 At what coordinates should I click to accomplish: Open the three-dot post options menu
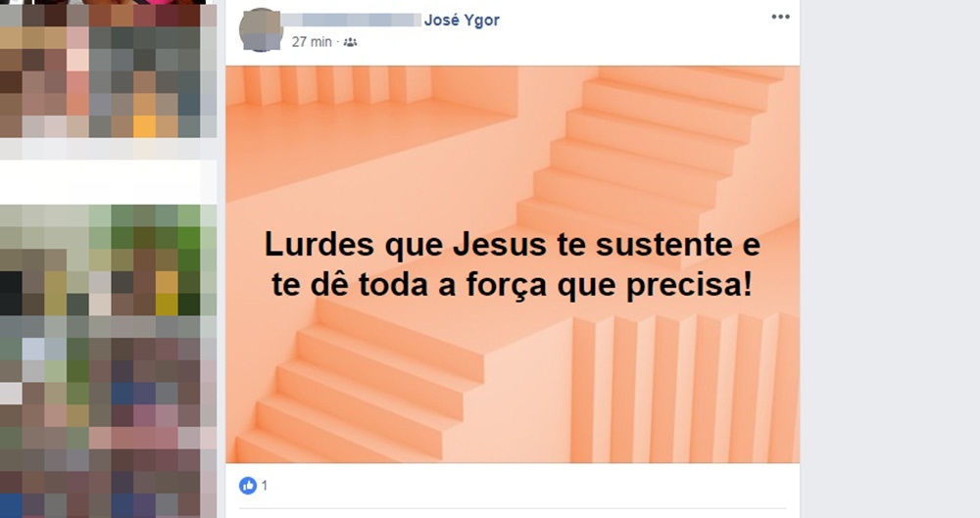tap(780, 17)
